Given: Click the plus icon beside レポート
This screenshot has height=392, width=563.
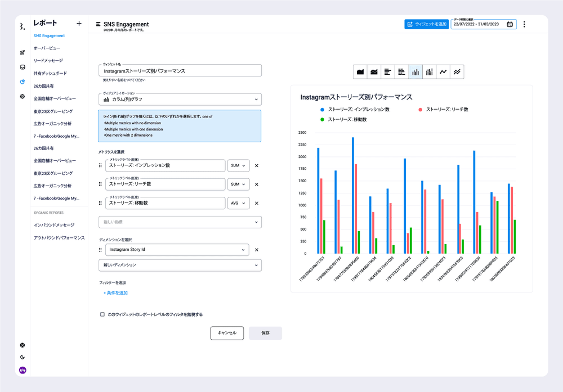Looking at the screenshot, I should point(79,24).
